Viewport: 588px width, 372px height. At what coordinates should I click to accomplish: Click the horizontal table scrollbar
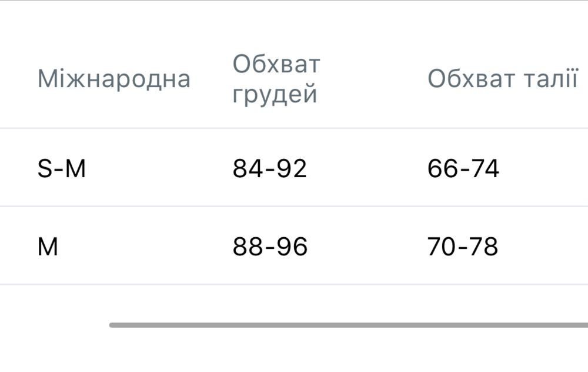click(x=348, y=325)
